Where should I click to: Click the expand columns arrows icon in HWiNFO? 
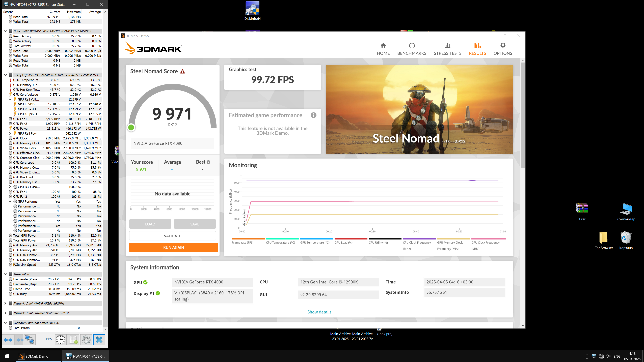(8, 340)
